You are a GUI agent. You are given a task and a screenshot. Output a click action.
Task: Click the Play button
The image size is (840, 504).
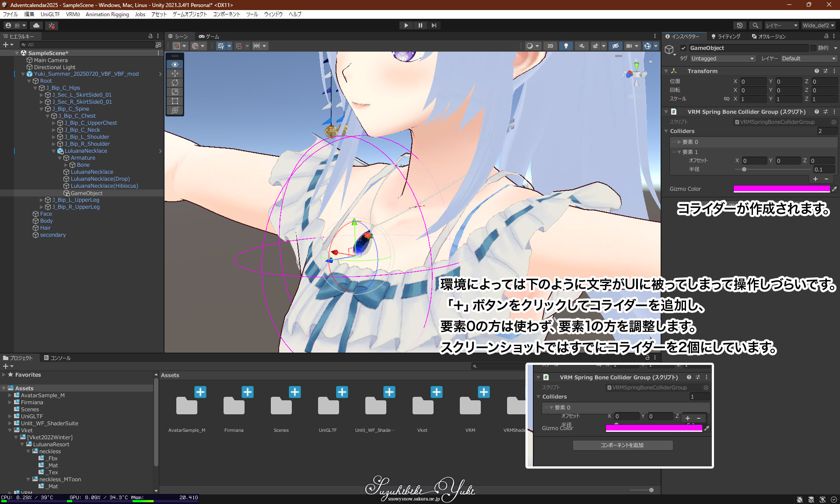coord(406,25)
